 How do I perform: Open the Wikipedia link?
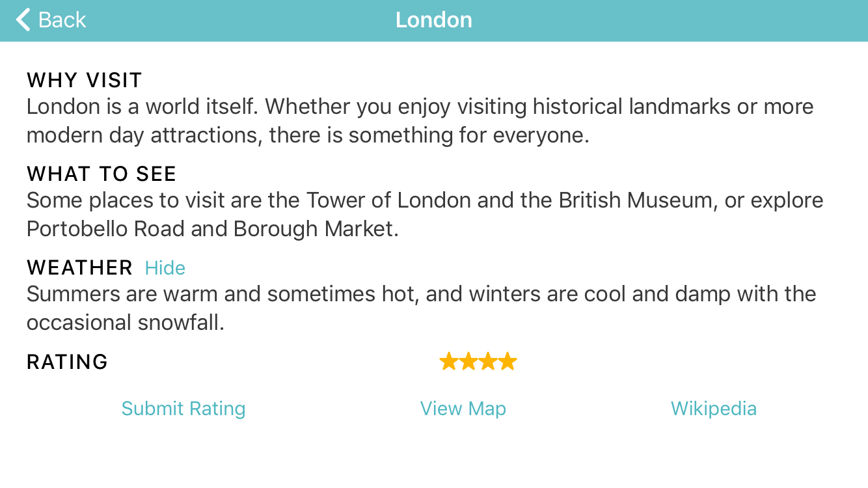[x=713, y=409]
